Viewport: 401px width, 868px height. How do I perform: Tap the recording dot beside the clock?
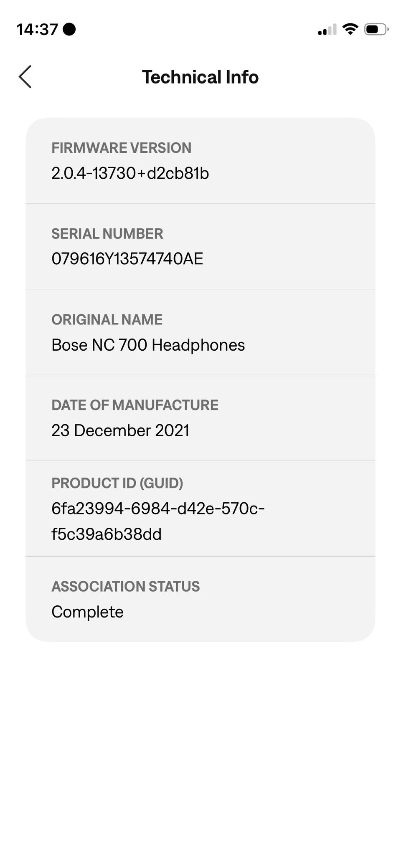[69, 29]
